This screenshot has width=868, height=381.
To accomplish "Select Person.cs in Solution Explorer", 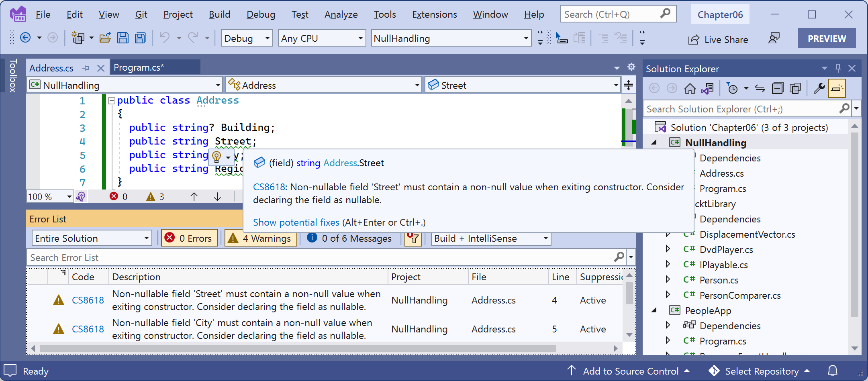I will pos(719,280).
